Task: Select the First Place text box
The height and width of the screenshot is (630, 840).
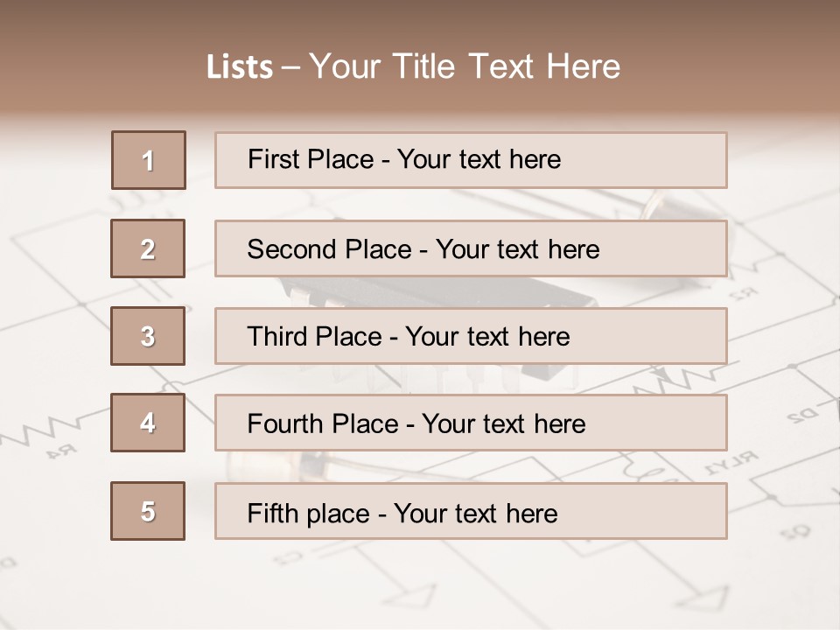Action: (471, 160)
